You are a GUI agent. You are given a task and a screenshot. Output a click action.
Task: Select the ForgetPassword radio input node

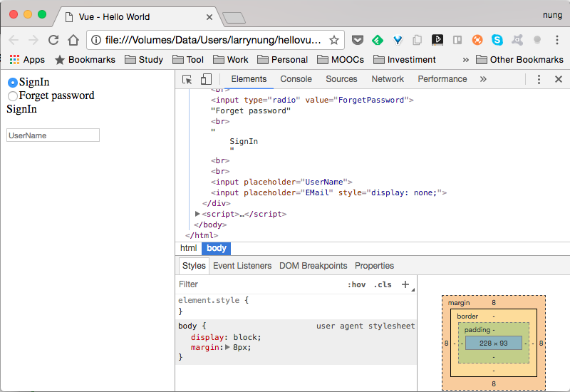point(312,100)
